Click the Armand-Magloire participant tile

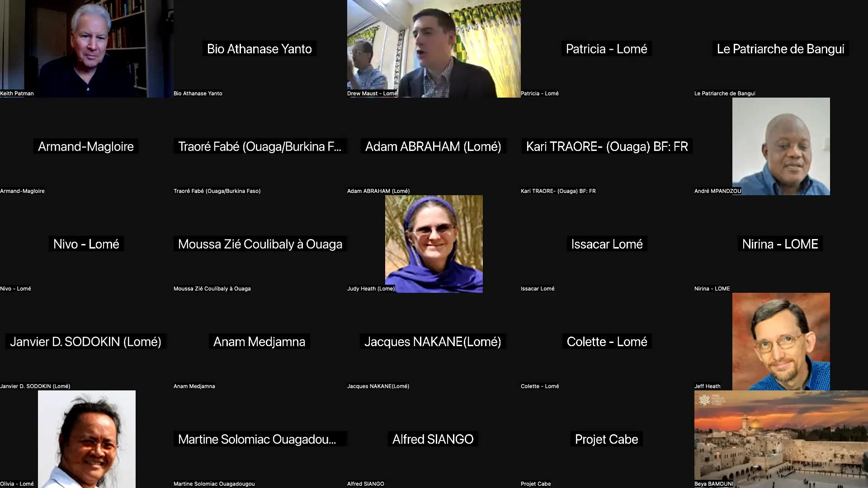[87, 146]
